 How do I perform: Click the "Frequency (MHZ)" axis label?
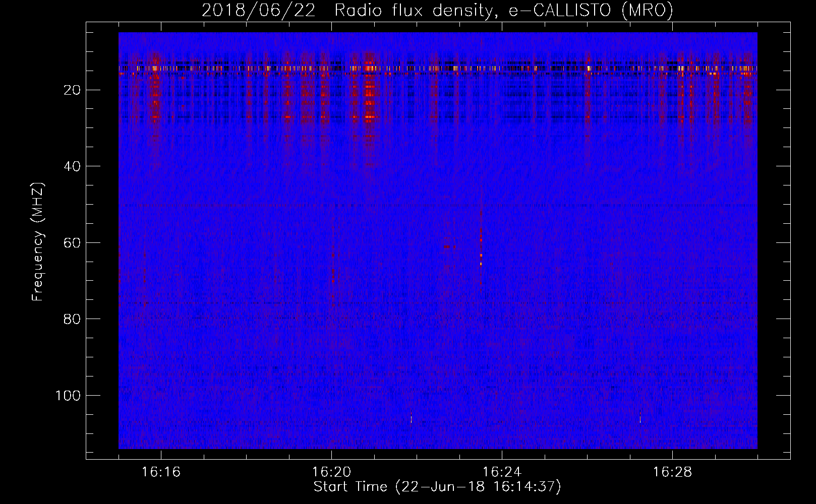[x=38, y=241]
